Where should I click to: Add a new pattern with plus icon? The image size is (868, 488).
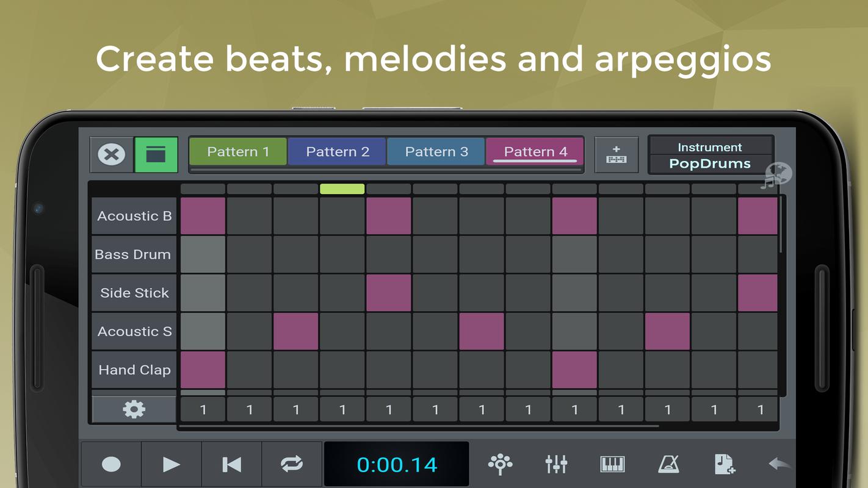pos(617,154)
